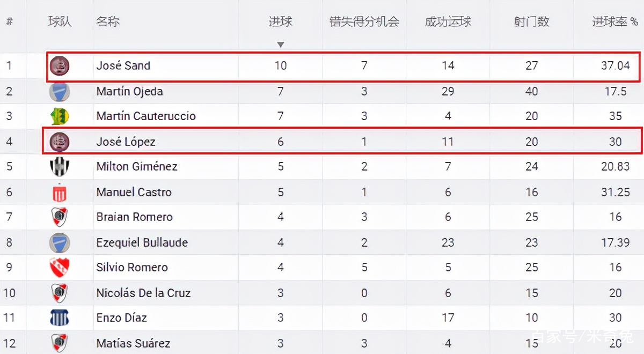Click Martín Ojeda's Godoy Cruz team crest
The image size is (644, 354).
[x=60, y=91]
